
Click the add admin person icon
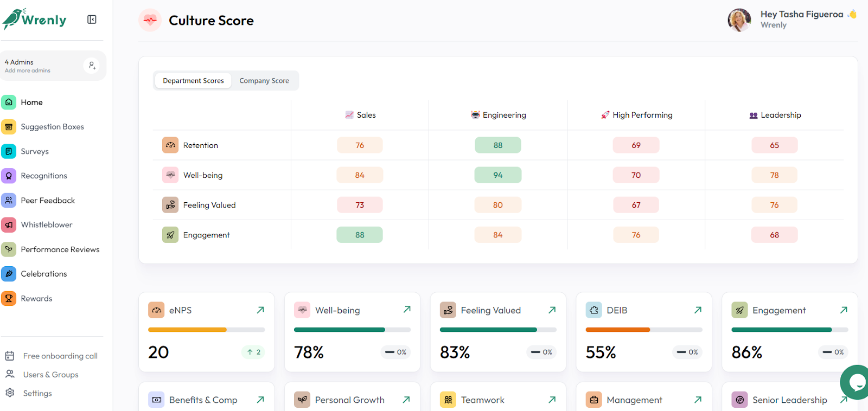click(92, 66)
